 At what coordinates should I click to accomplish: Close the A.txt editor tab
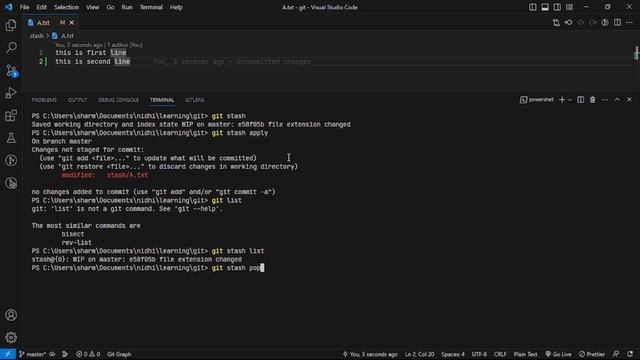[x=71, y=23]
